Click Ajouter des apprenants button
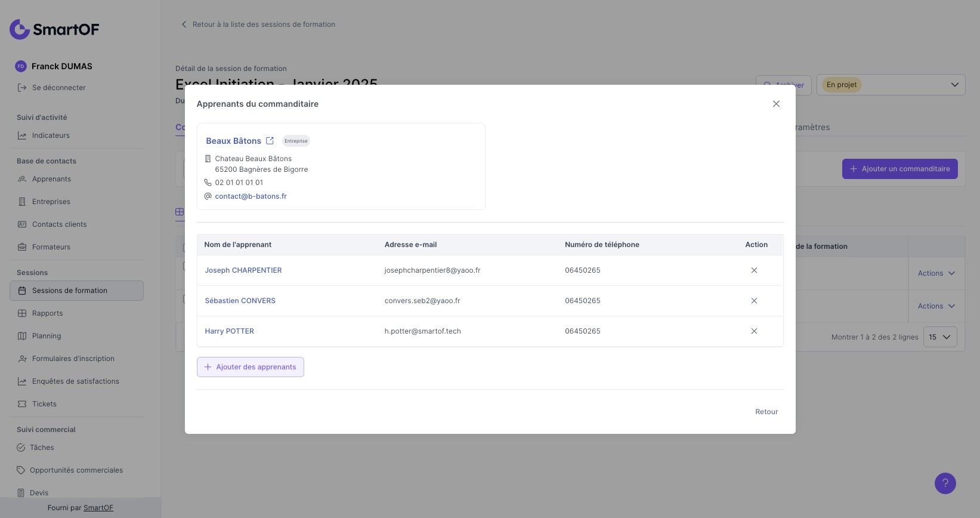The width and height of the screenshot is (980, 518). tap(250, 367)
